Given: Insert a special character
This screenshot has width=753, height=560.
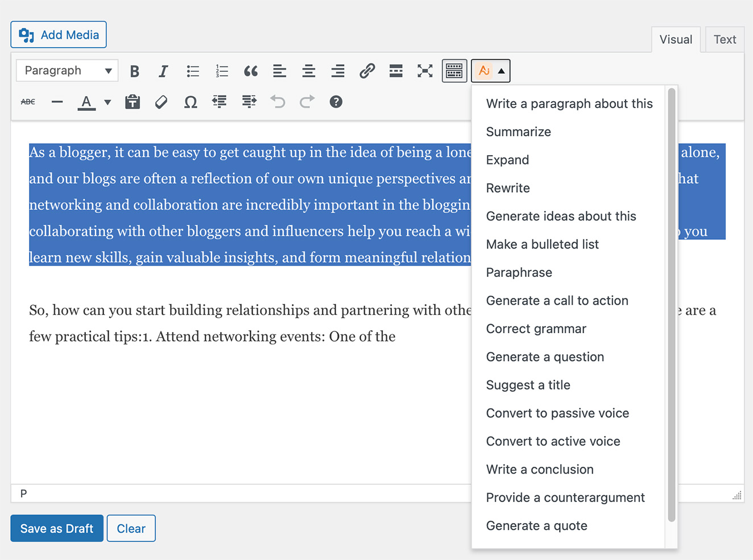Looking at the screenshot, I should click(190, 102).
